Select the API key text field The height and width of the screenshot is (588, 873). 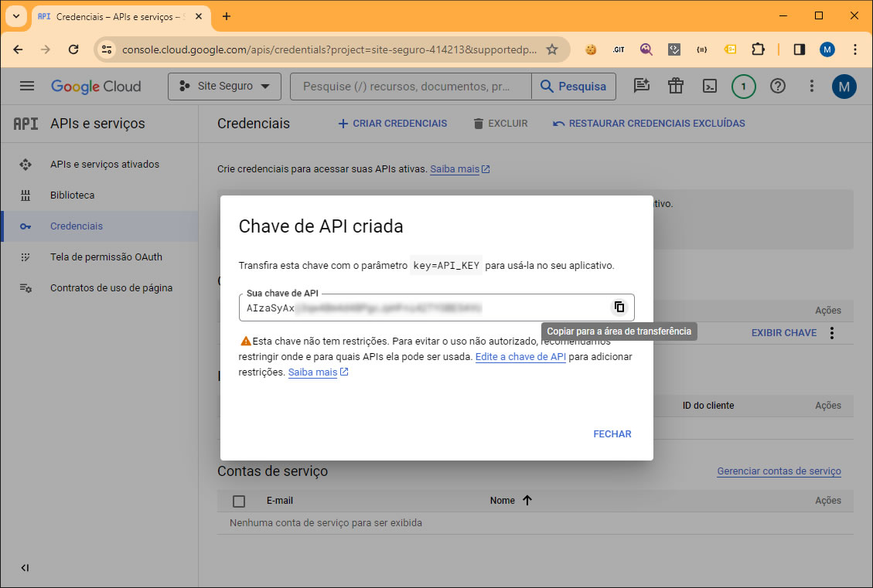436,308
